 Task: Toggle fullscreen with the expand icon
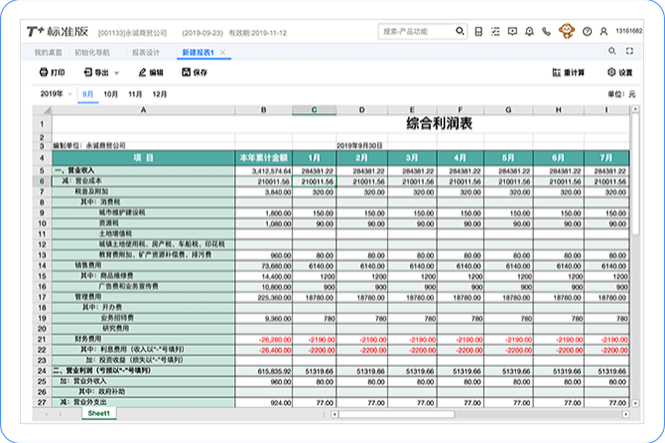[x=630, y=51]
